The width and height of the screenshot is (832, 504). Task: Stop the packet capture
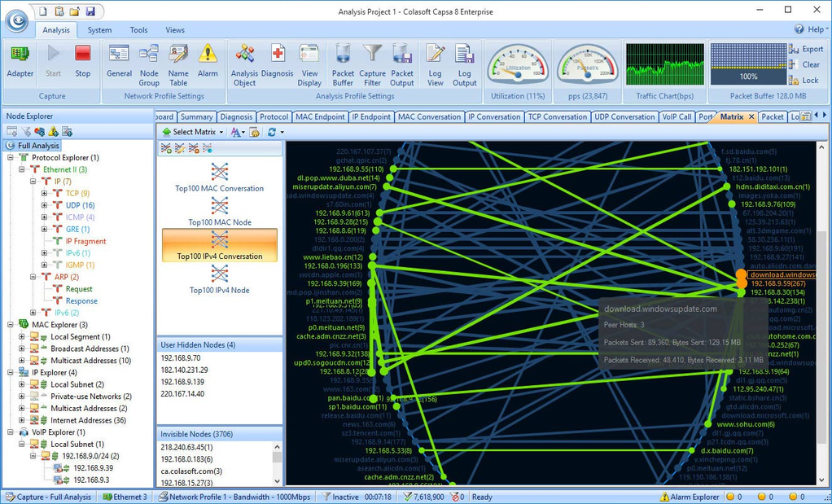(x=82, y=63)
